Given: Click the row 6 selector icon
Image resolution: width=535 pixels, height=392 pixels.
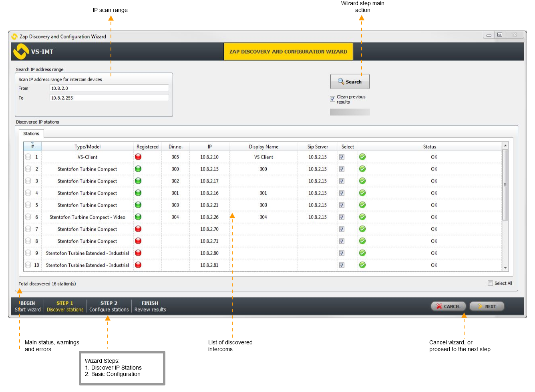Looking at the screenshot, I should tap(28, 217).
